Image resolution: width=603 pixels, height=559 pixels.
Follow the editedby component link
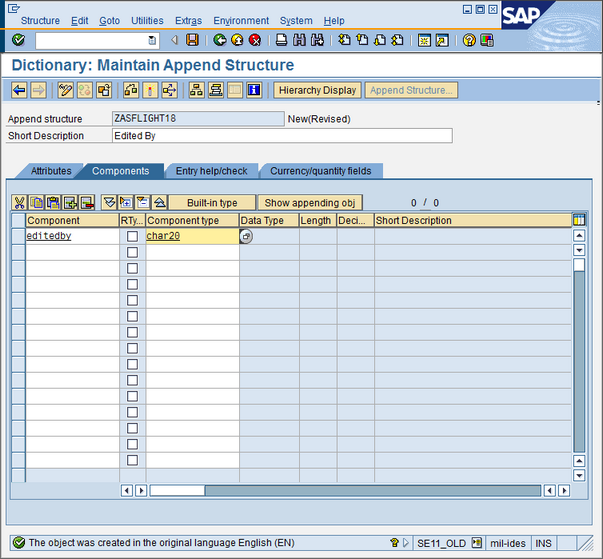pyautogui.click(x=49, y=236)
